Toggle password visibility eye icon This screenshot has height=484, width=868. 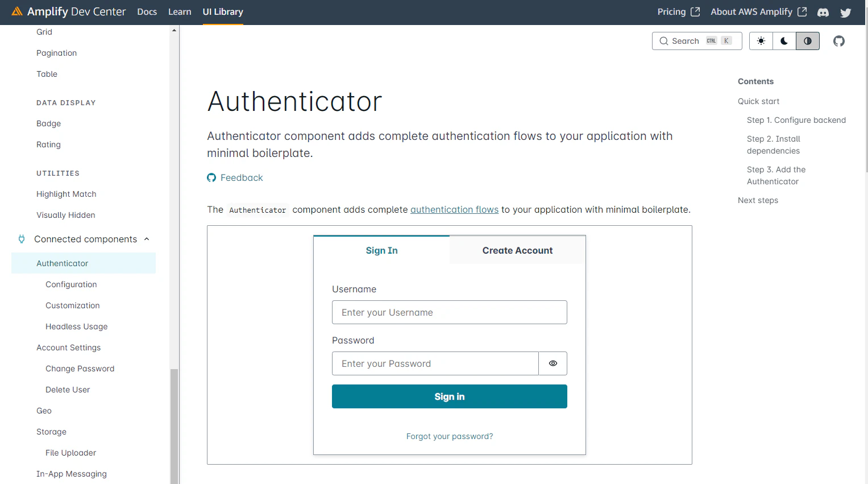click(553, 363)
